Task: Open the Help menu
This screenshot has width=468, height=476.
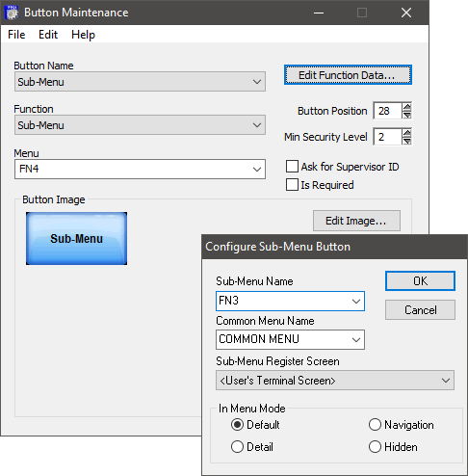Action: pos(83,35)
